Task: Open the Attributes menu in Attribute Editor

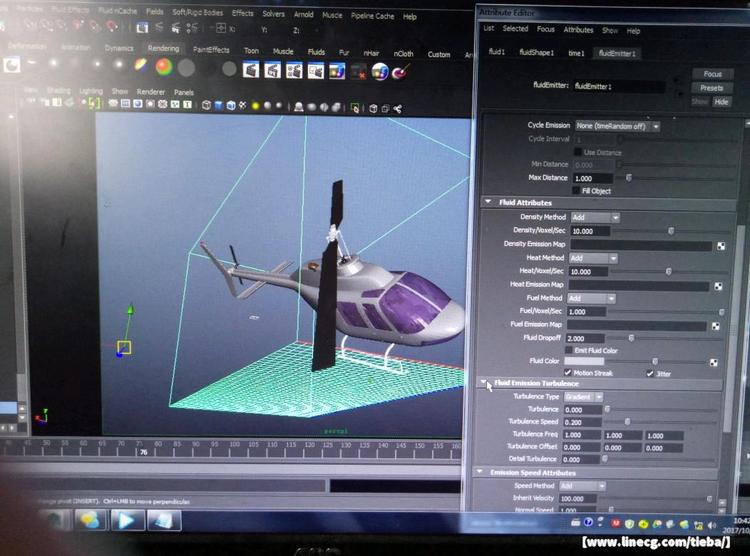Action: pos(578,30)
